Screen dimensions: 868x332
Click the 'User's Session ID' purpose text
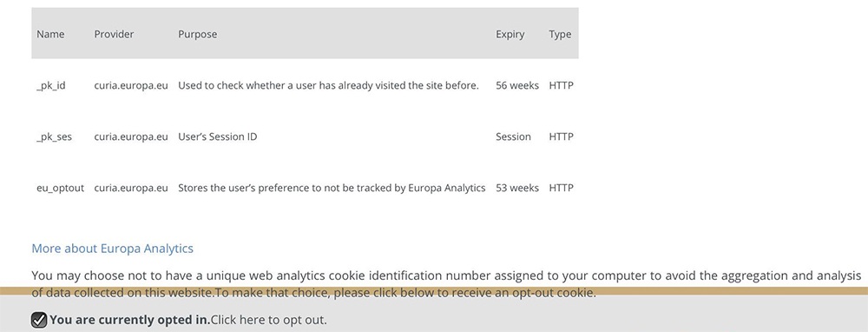point(218,136)
